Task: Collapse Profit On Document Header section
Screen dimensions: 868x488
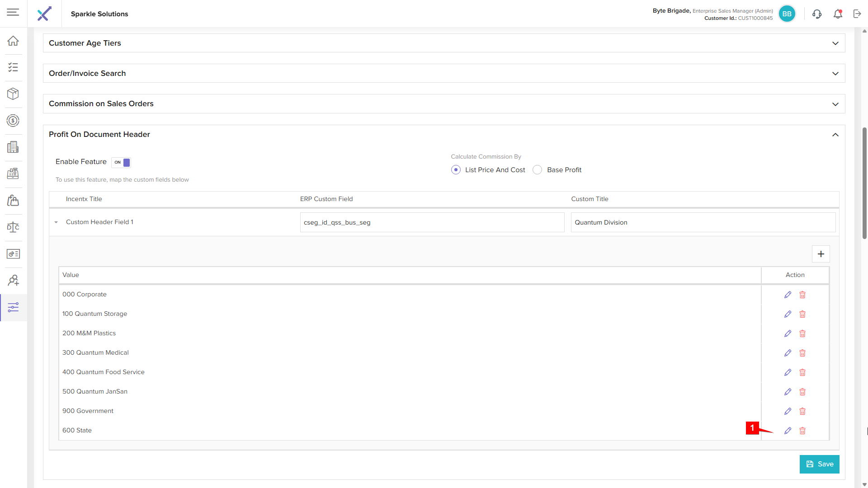Action: 835,135
